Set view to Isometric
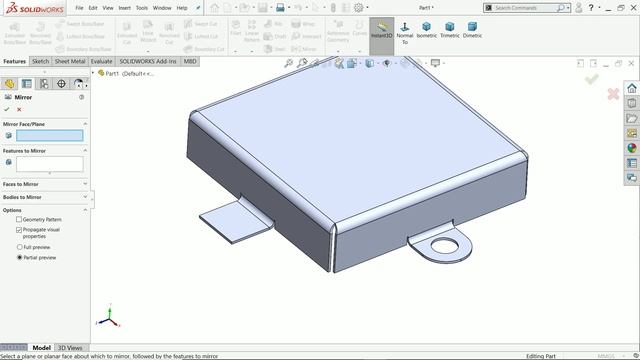The width and height of the screenshot is (640, 360). (x=427, y=31)
